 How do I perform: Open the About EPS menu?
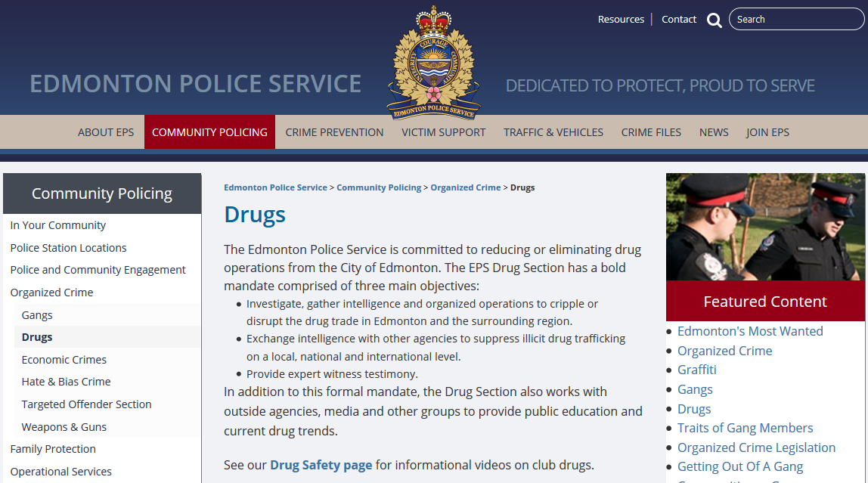pyautogui.click(x=106, y=132)
